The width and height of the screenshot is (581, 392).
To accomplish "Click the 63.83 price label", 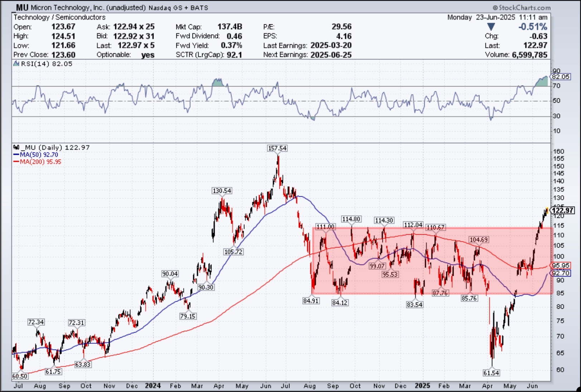I will coord(83,364).
